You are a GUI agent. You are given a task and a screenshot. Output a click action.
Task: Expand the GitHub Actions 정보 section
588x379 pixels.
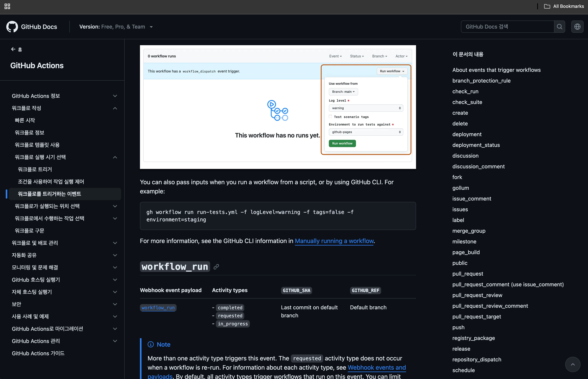coord(115,96)
